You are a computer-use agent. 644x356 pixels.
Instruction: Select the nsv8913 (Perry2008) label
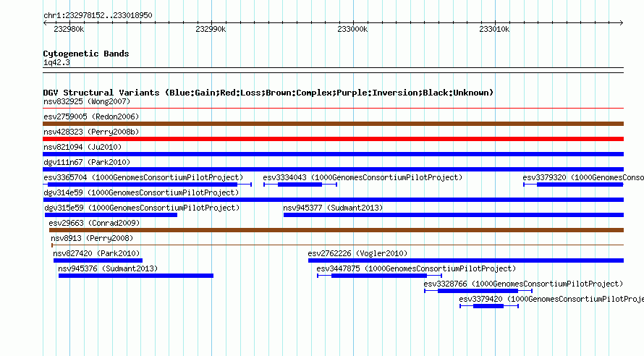[x=92, y=238]
